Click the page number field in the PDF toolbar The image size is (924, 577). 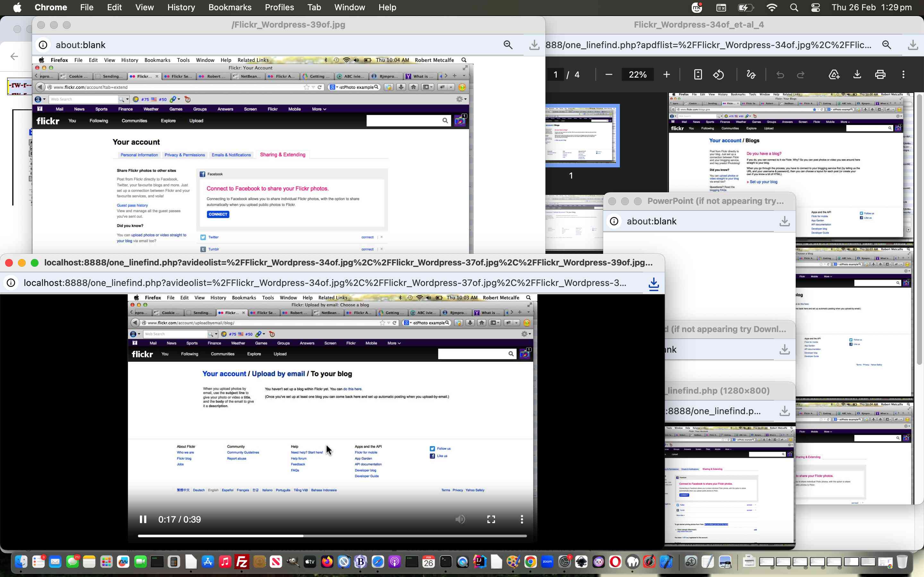click(x=556, y=74)
